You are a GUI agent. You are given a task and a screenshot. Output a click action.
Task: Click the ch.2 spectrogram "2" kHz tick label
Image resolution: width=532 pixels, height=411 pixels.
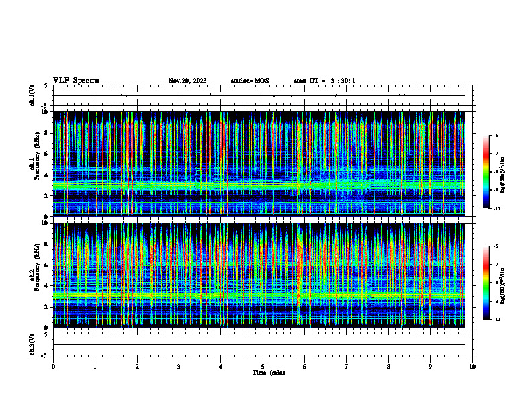coord(47,307)
